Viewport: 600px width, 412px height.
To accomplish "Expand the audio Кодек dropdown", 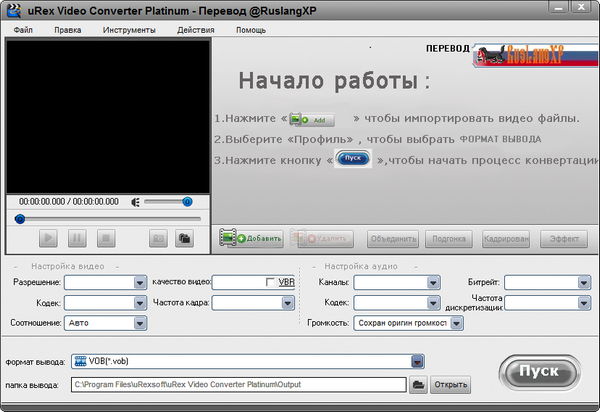I will pos(433,303).
